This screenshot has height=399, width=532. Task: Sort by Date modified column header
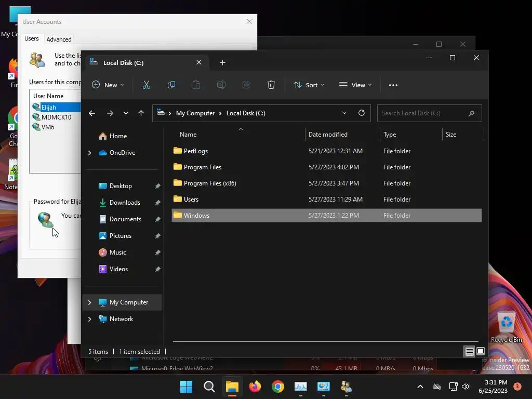coord(342,135)
